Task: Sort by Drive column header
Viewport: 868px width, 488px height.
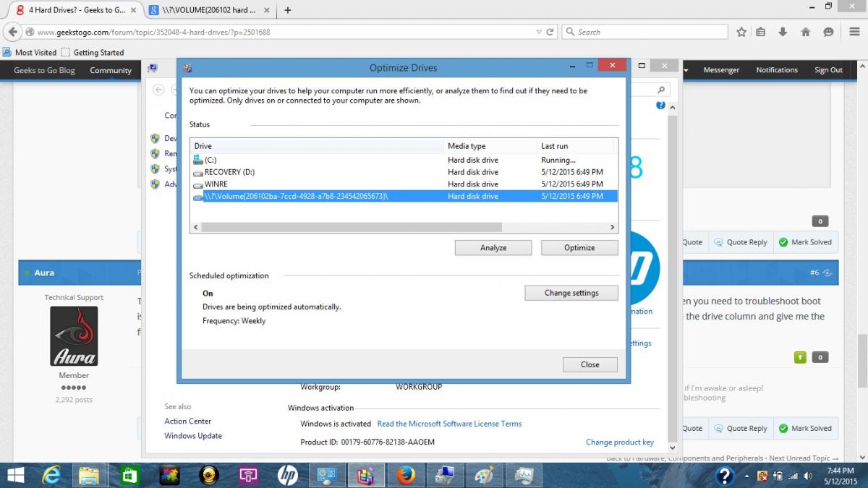Action: [x=317, y=146]
